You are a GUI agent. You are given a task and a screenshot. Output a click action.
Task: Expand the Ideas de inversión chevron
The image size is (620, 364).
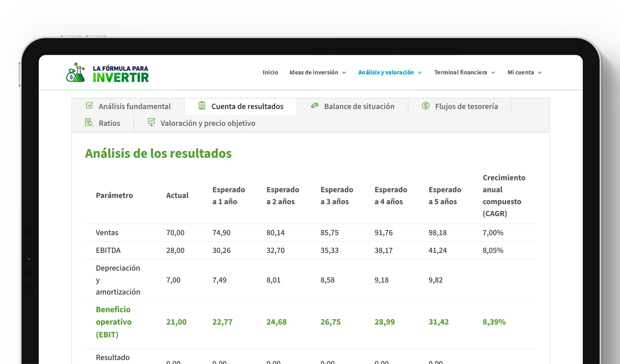[x=344, y=73]
